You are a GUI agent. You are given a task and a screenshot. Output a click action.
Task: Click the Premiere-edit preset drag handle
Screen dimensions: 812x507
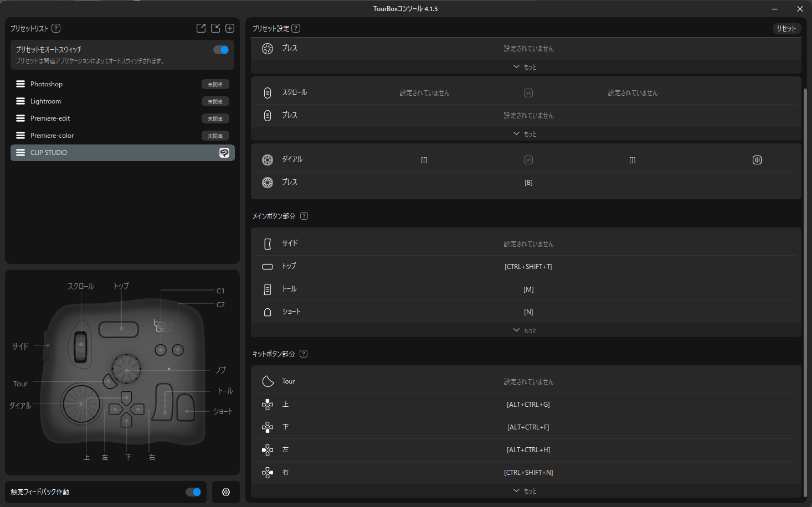[x=20, y=118]
